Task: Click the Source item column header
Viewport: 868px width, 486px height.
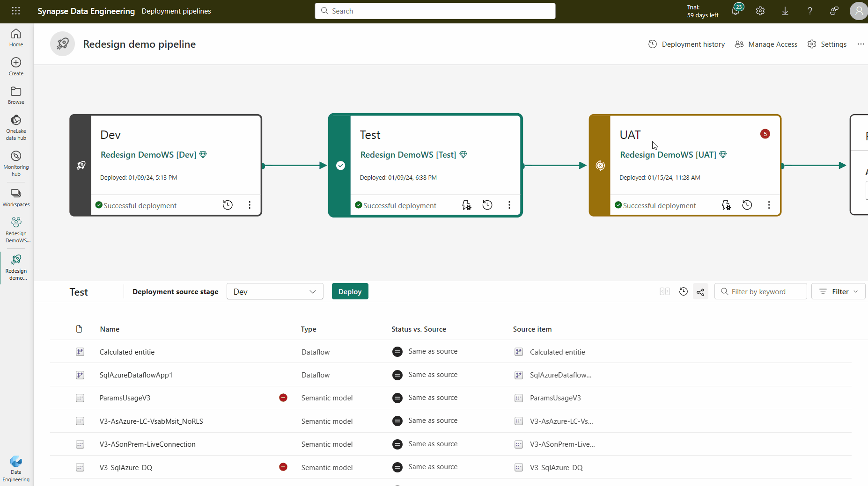Action: click(x=532, y=329)
